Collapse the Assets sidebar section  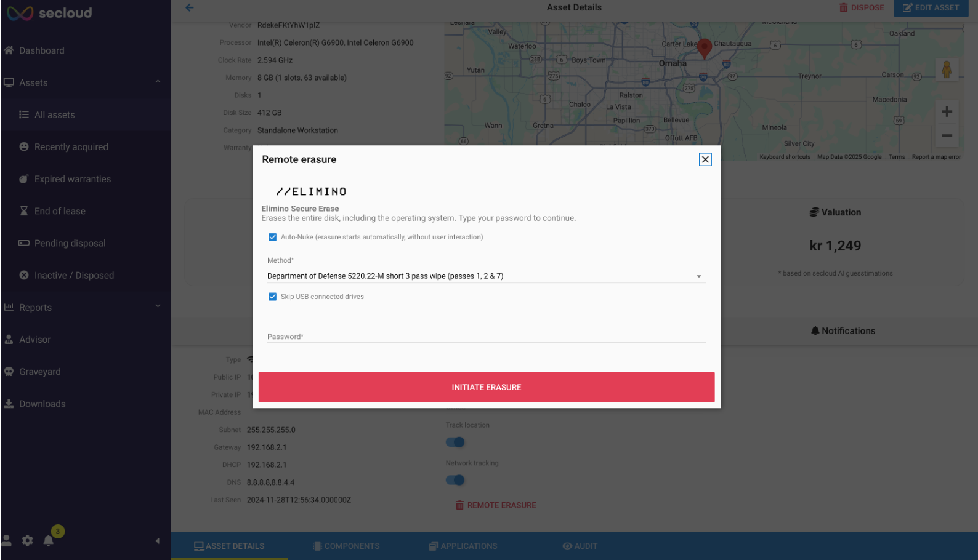point(158,82)
